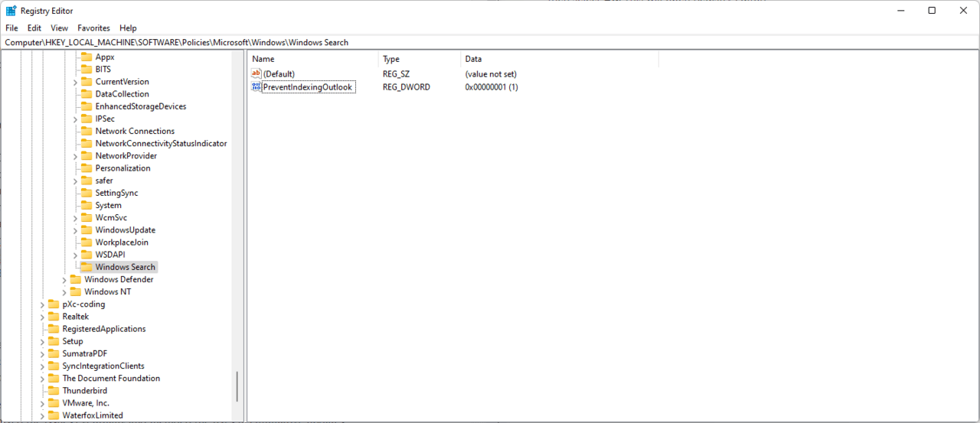Expand the CurrentVersion key
The width and height of the screenshot is (980, 423).
click(x=75, y=82)
